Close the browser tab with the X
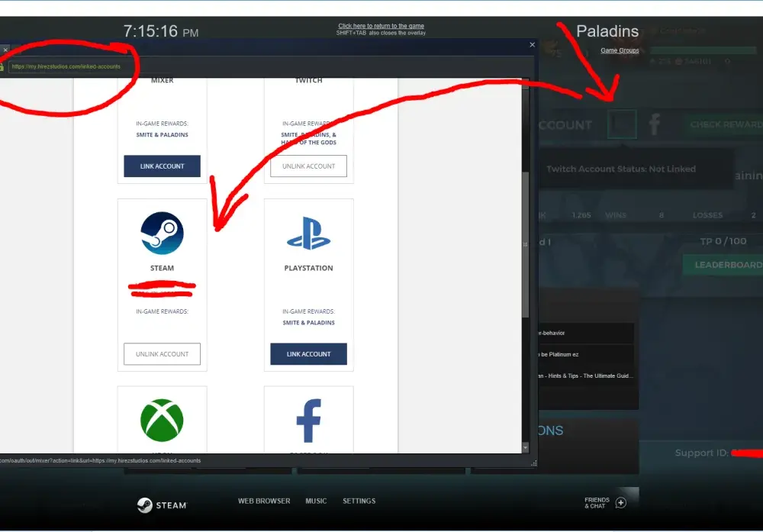Viewport: 763px width, 532px height. [5, 50]
